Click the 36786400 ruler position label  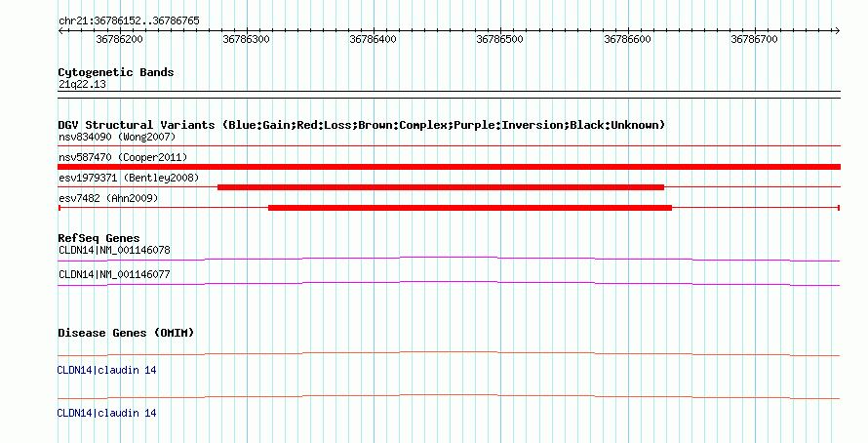point(373,39)
